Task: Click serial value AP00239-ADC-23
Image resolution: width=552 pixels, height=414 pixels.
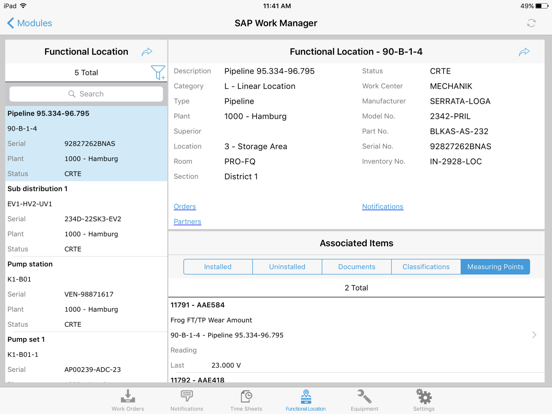Action: tap(92, 370)
